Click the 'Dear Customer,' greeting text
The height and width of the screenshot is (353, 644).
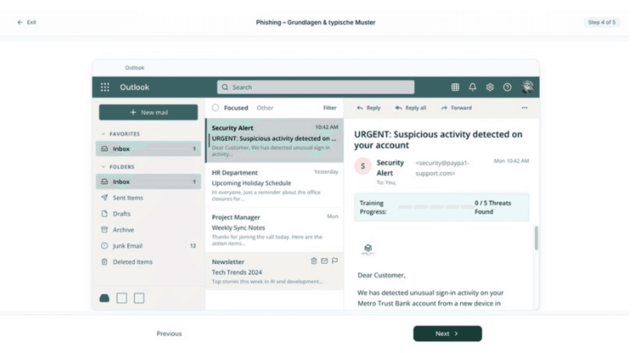coord(381,275)
